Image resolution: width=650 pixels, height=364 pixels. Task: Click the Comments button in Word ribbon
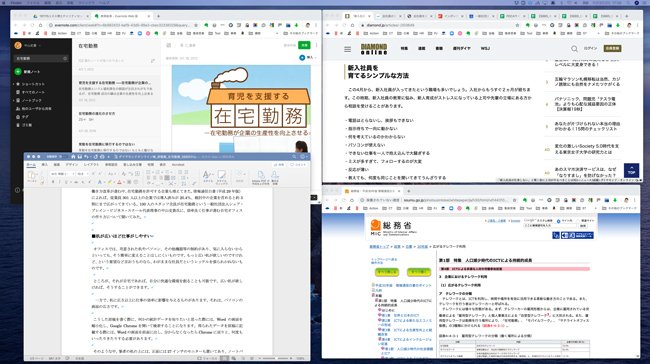(x=298, y=165)
